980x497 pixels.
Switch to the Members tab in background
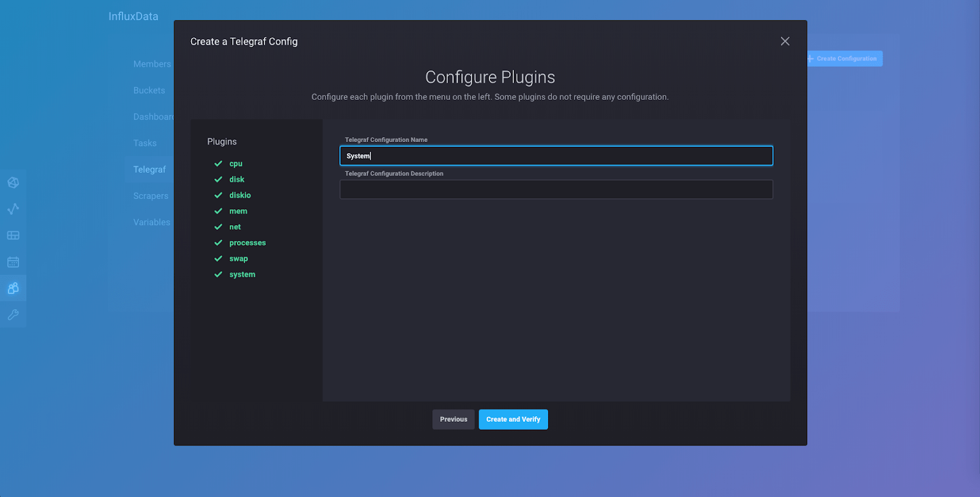click(x=152, y=64)
